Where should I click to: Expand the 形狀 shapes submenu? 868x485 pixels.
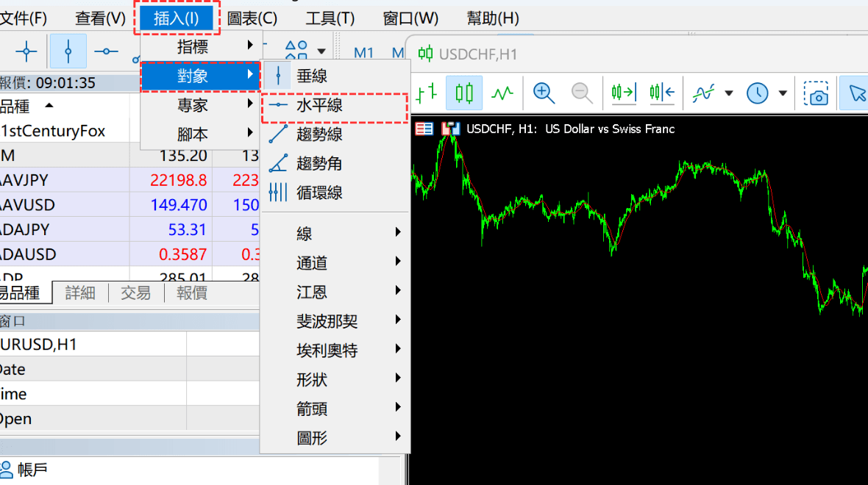(335, 379)
